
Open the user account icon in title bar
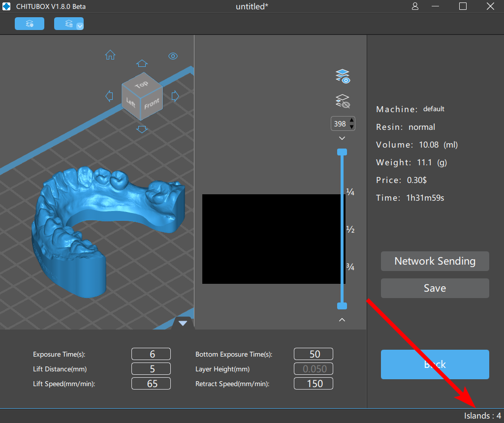415,6
